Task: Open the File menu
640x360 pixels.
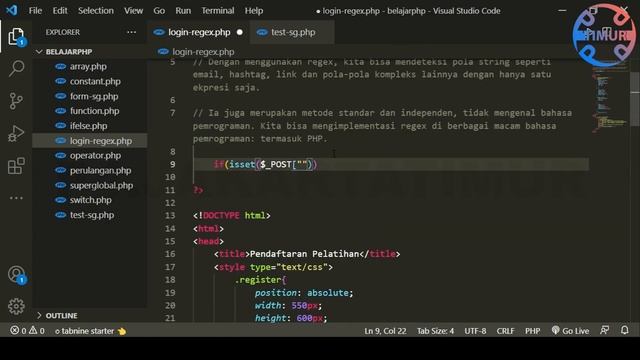Action: [x=35, y=11]
